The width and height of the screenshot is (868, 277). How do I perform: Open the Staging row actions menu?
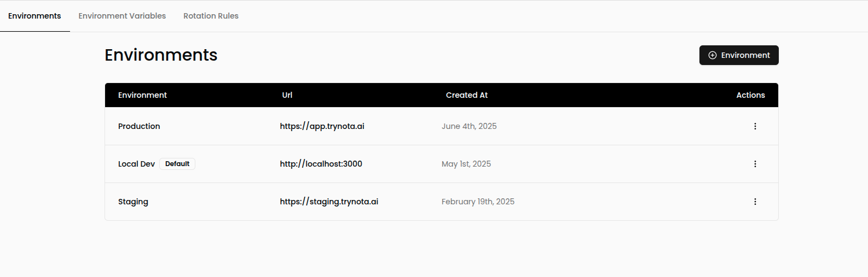[755, 202]
